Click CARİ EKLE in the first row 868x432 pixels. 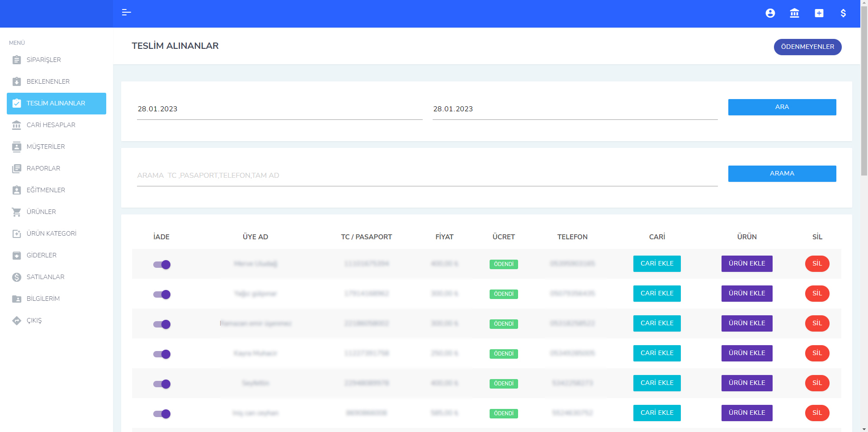coord(657,264)
